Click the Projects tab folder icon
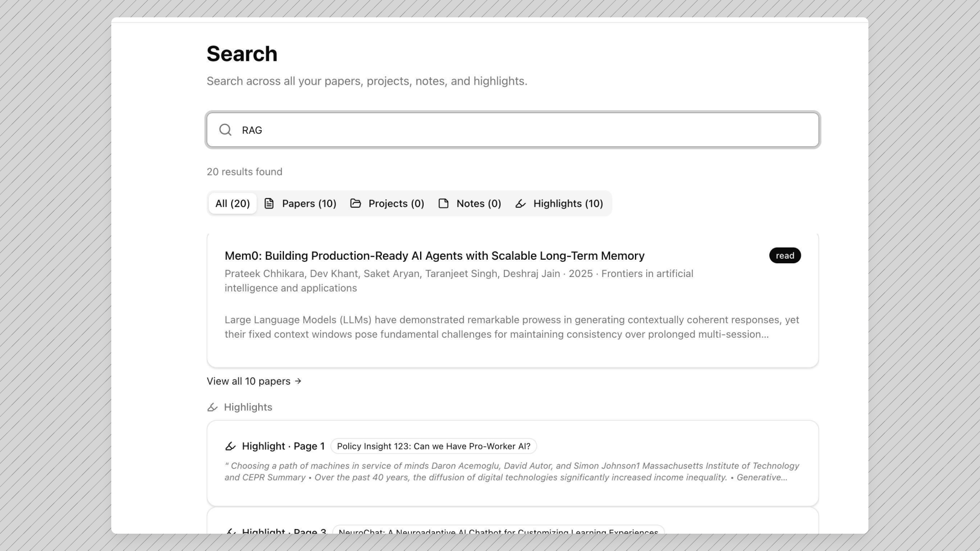Viewport: 980px width, 551px height. [356, 204]
